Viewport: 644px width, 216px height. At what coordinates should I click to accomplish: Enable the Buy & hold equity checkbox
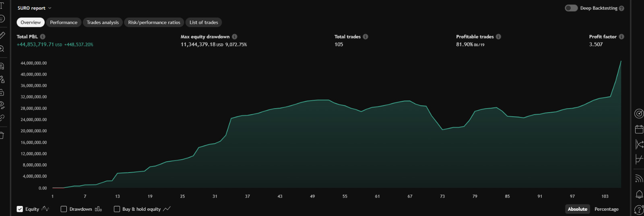(x=117, y=209)
